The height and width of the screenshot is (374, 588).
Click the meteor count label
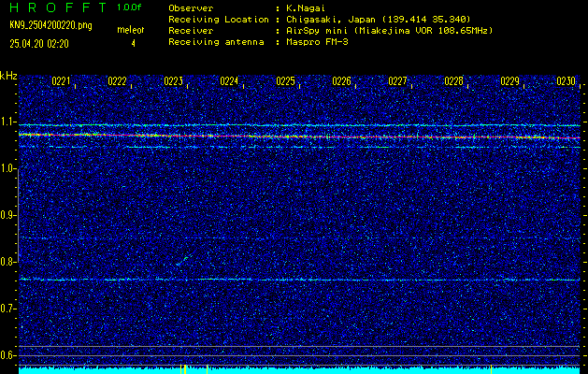point(131,30)
